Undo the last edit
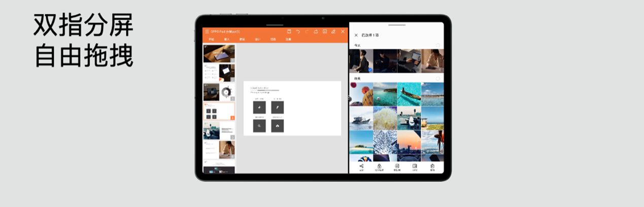The height and width of the screenshot is (207, 644). (298, 31)
